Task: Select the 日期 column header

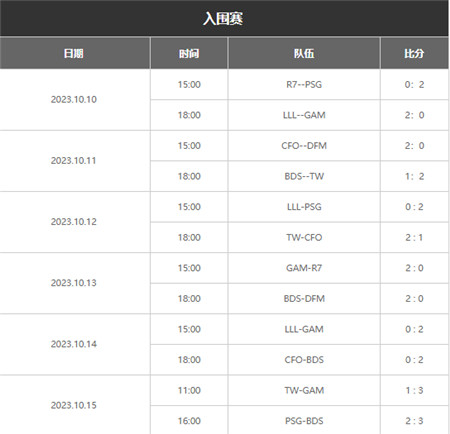Action: (x=75, y=53)
